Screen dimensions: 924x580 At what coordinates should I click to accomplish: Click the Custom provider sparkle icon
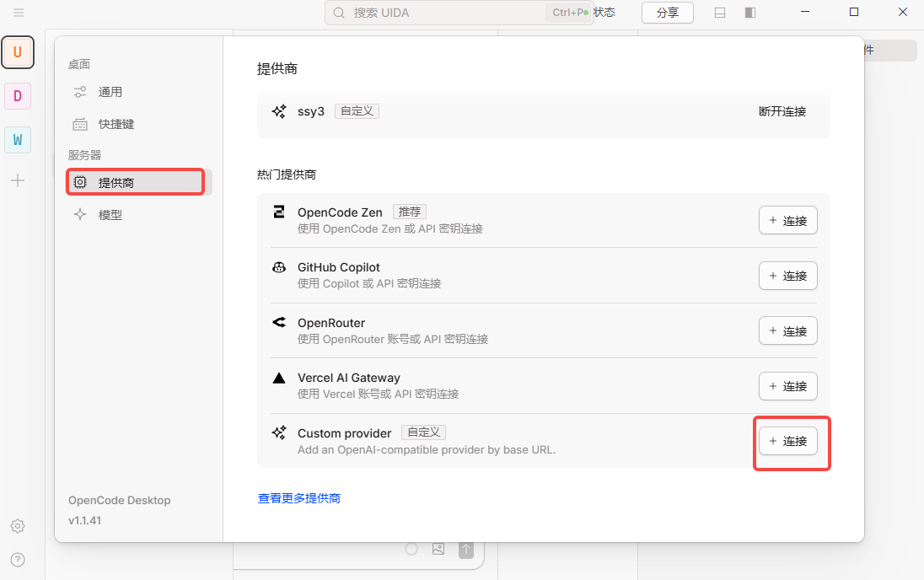279,432
